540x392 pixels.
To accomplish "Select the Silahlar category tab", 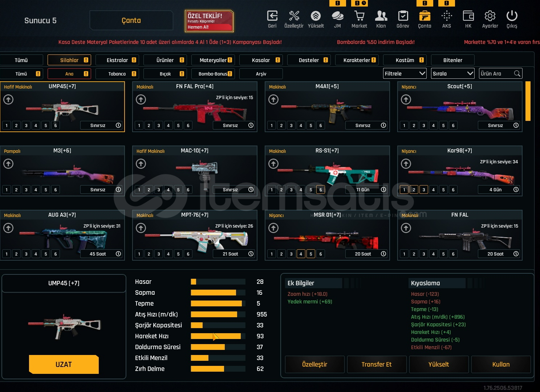I will tap(69, 60).
